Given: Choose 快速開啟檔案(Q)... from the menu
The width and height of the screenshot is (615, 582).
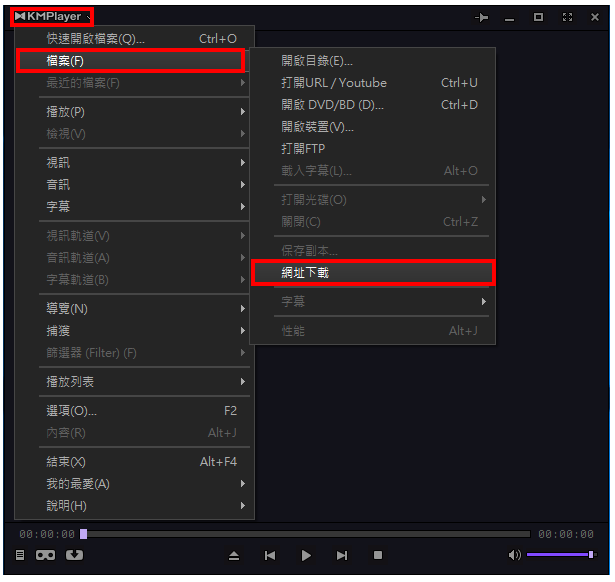Looking at the screenshot, I should point(135,39).
